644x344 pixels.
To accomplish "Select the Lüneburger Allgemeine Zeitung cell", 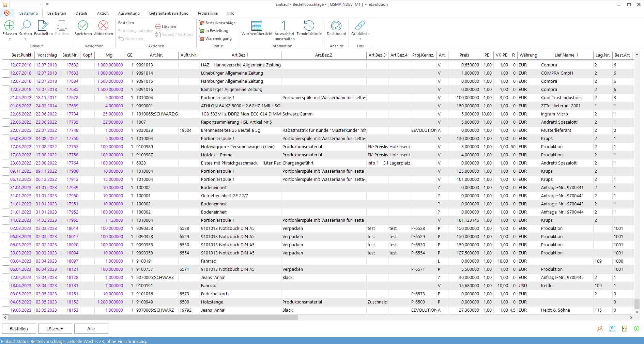I will pos(241,73).
